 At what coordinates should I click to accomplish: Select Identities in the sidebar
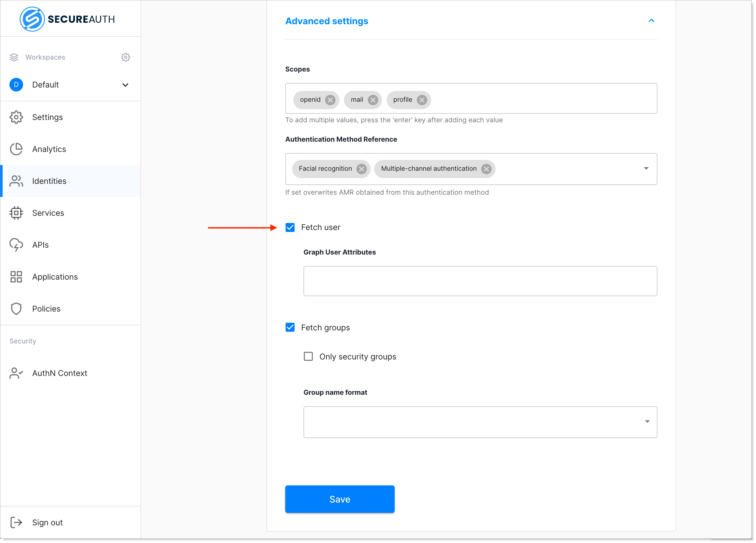coord(70,181)
